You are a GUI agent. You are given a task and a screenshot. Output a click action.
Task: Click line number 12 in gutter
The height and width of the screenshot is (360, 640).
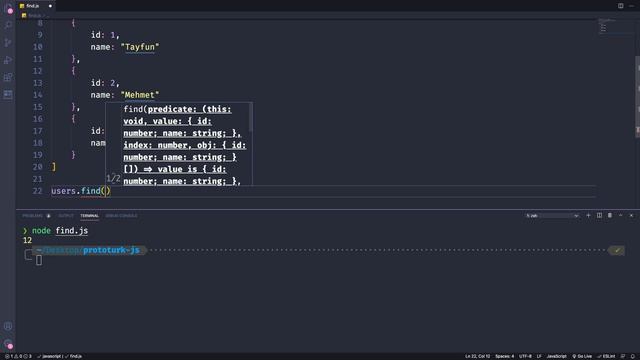tap(38, 71)
